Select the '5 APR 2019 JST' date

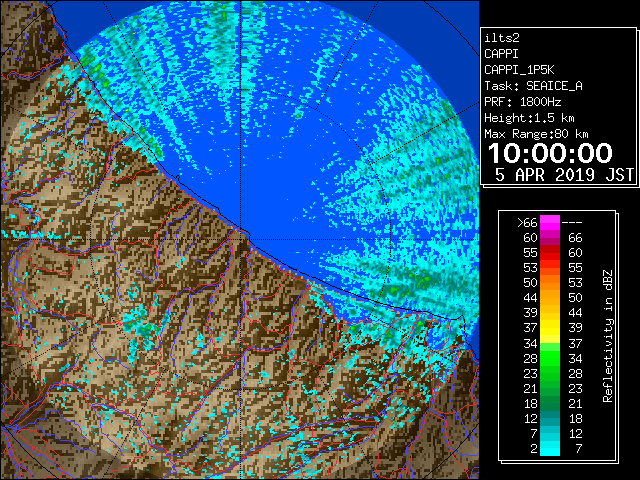[564, 175]
